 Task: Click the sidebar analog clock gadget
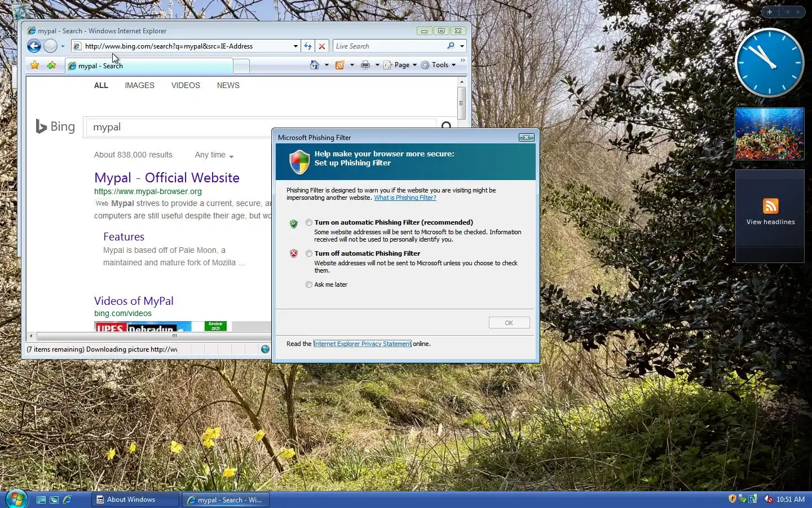click(x=769, y=63)
